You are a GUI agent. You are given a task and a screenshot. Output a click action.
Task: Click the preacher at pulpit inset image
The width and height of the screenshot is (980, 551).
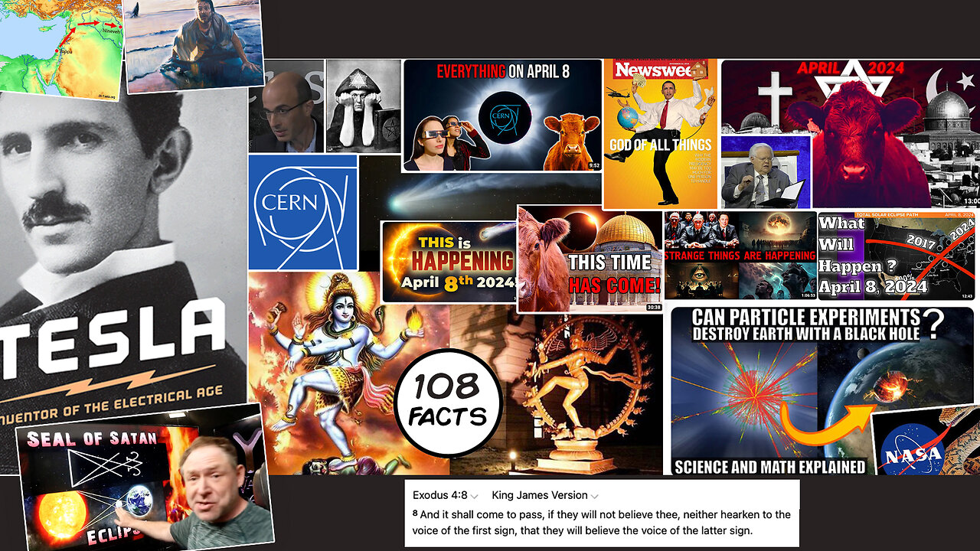click(766, 172)
